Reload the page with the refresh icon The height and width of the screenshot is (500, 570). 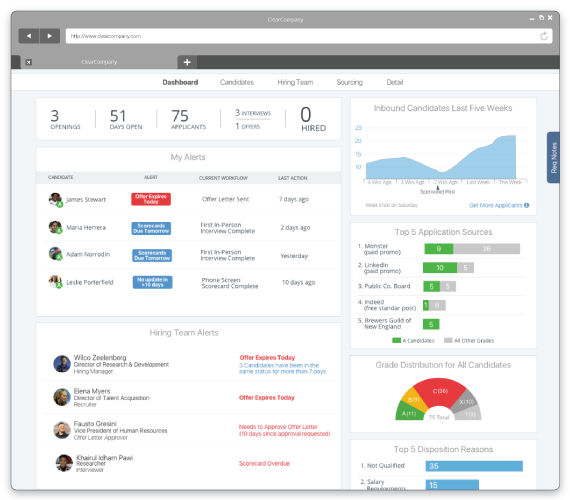pyautogui.click(x=544, y=36)
